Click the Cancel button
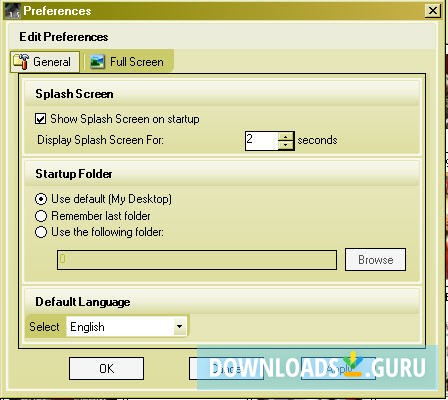This screenshot has width=448, height=400. [x=226, y=369]
